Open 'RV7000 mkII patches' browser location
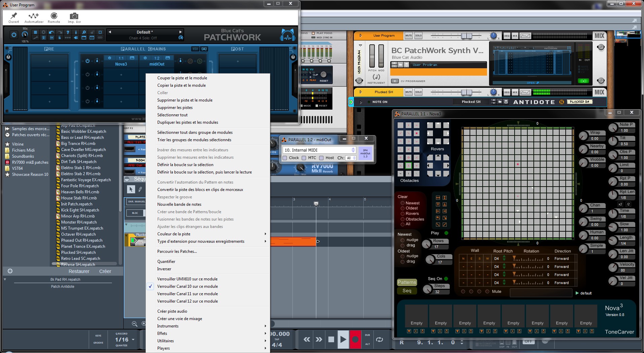 point(30,162)
